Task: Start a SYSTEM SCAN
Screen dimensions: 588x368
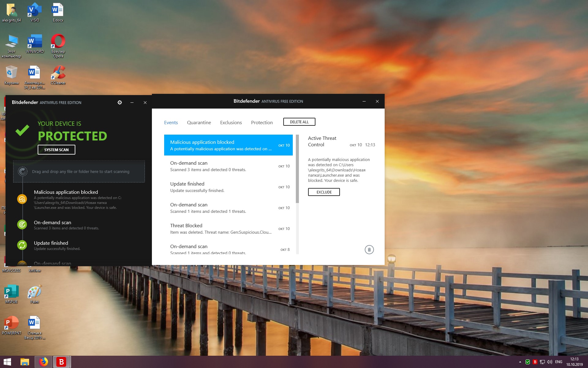Action: (x=56, y=150)
